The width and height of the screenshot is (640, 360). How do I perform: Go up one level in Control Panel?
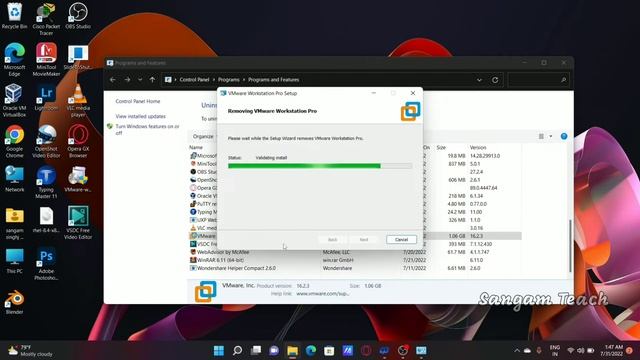(152, 80)
